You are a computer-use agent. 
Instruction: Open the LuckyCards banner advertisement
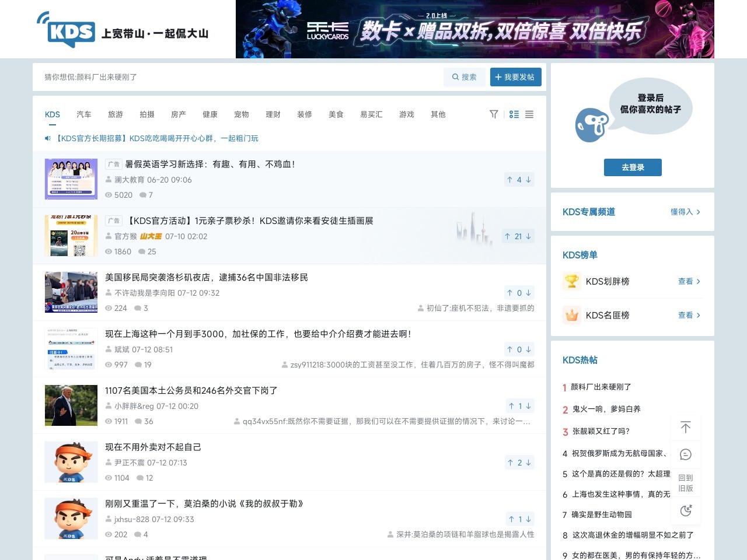(x=474, y=29)
